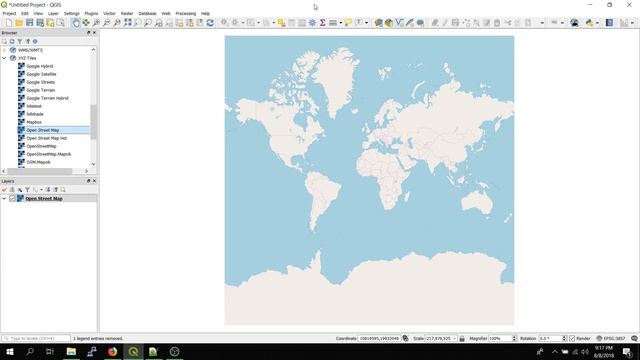
Task: Open the Layer menu
Action: (x=53, y=13)
